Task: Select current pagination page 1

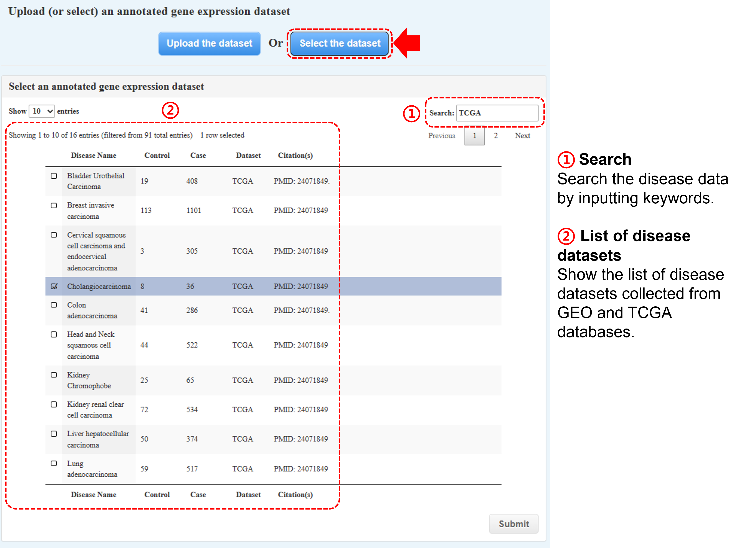Action: [474, 136]
